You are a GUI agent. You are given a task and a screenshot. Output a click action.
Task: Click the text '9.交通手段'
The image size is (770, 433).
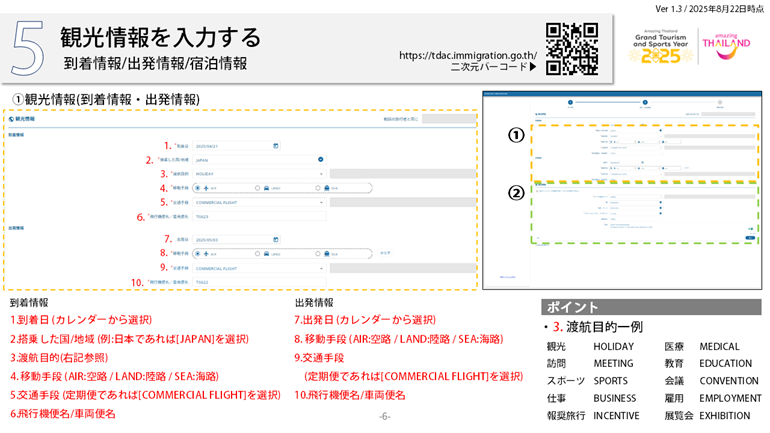(x=319, y=357)
